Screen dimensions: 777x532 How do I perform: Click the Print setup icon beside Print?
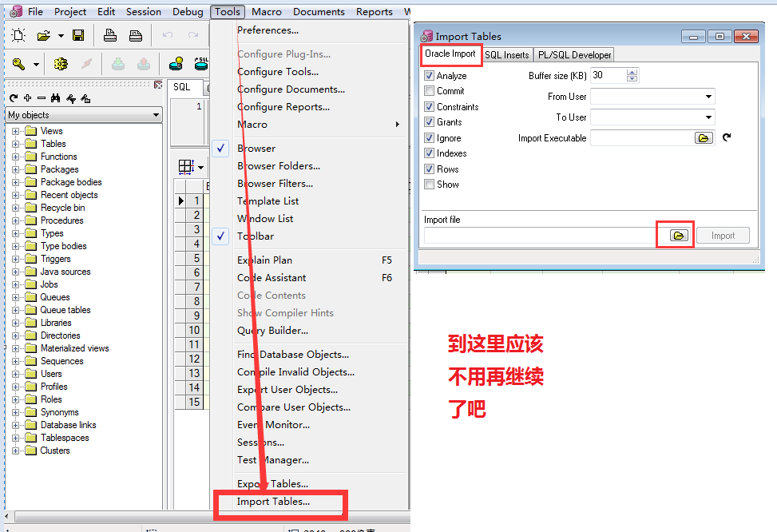tap(135, 35)
